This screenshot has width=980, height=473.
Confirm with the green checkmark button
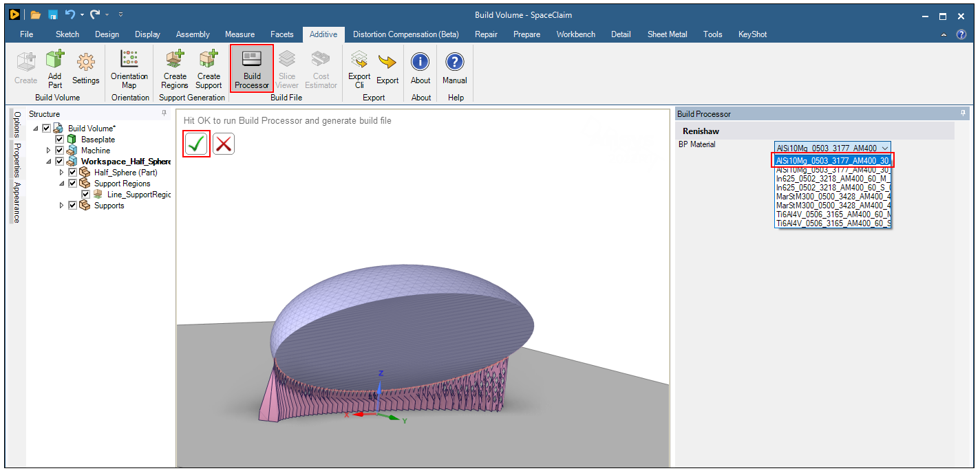[x=195, y=144]
